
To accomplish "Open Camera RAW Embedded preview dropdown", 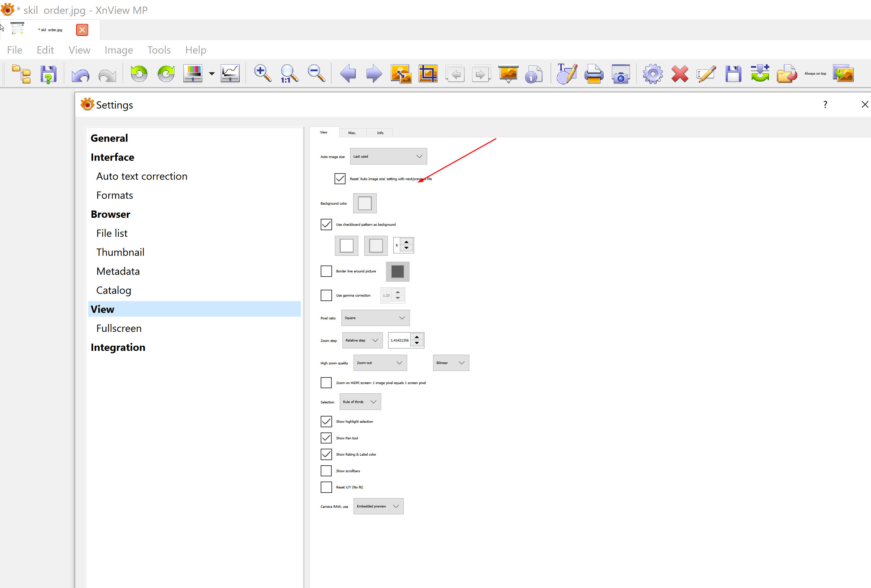I will coord(378,506).
